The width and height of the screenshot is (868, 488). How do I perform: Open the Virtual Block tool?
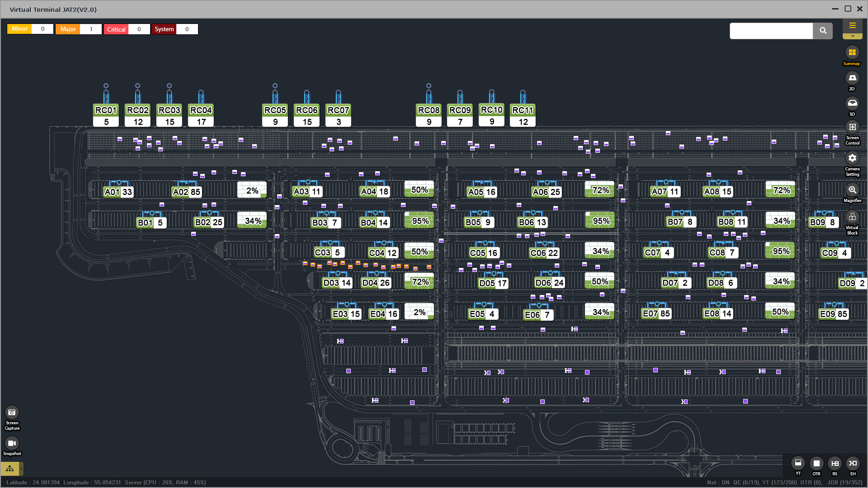tap(852, 217)
